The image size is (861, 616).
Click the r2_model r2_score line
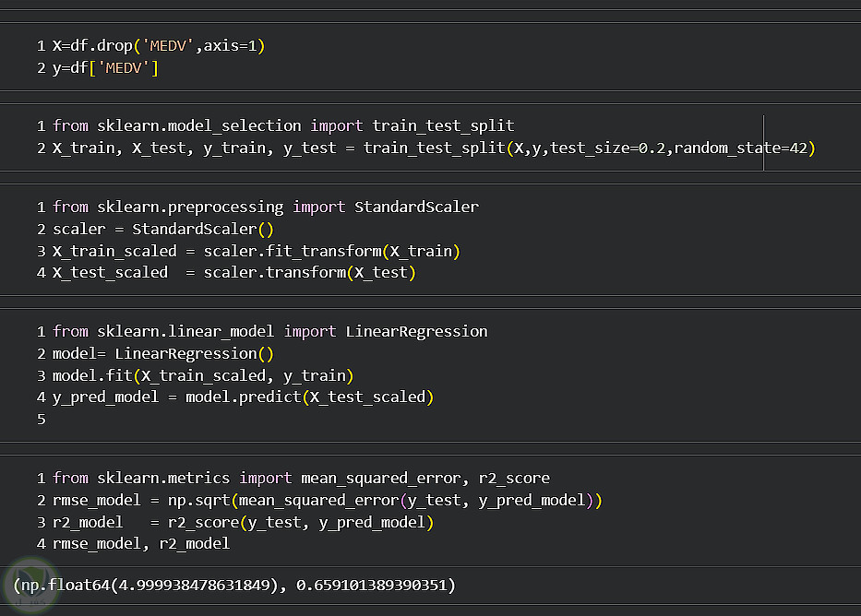[x=243, y=522]
